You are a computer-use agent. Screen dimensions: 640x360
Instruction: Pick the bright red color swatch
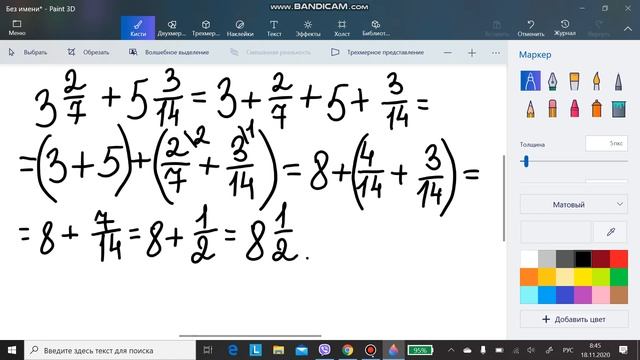(619, 259)
